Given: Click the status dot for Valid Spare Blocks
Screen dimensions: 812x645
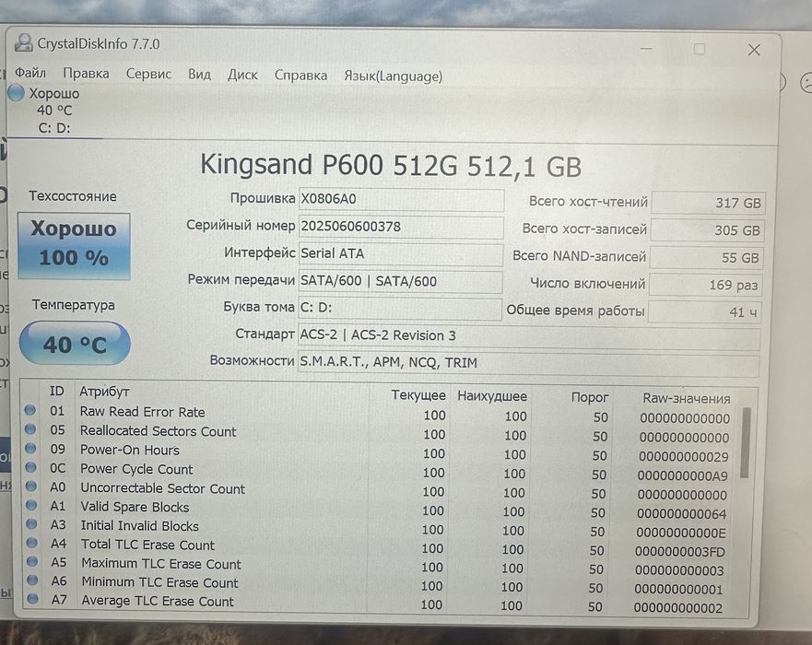Looking at the screenshot, I should click(x=31, y=505).
